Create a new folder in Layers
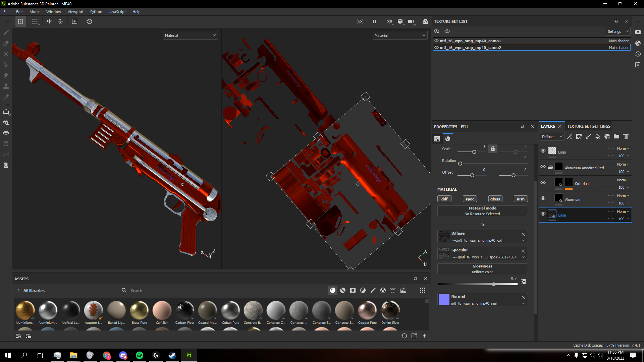Viewport: 644px width, 362px height. pyautogui.click(x=616, y=136)
